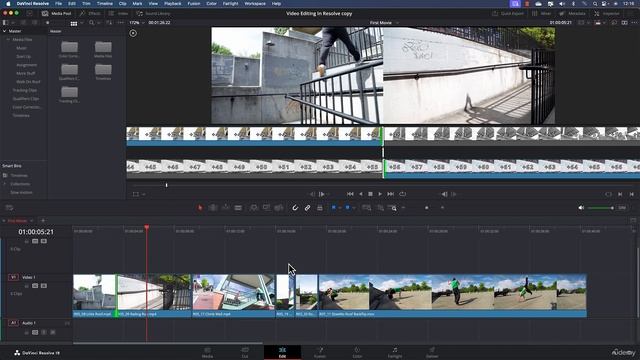The width and height of the screenshot is (640, 360).
Task: Select the red arrow Selection Mode tool
Action: (x=200, y=208)
